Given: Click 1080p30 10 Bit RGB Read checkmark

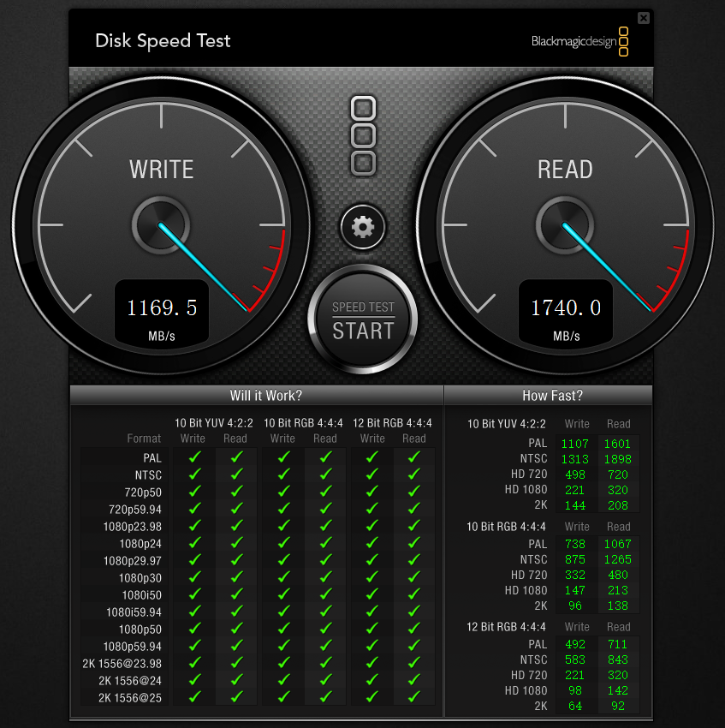Looking at the screenshot, I should pyautogui.click(x=325, y=576).
